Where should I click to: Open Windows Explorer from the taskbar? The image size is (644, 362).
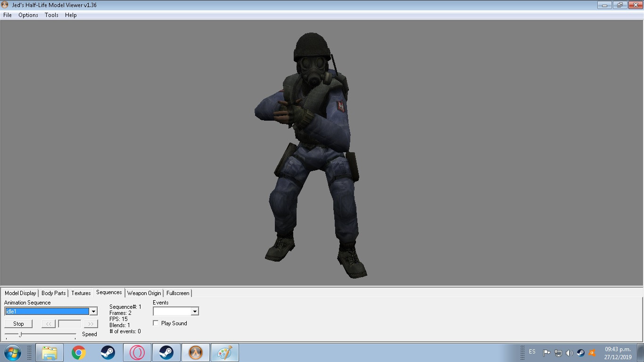click(x=50, y=353)
